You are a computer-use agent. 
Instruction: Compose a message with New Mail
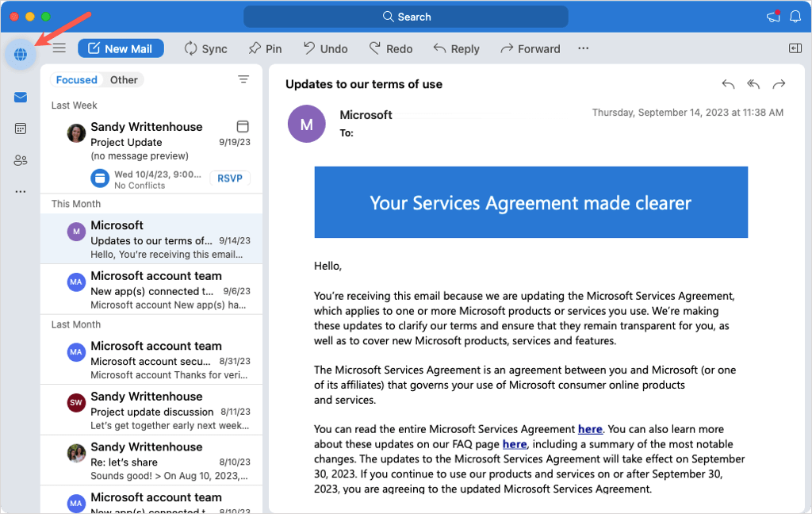pos(121,48)
